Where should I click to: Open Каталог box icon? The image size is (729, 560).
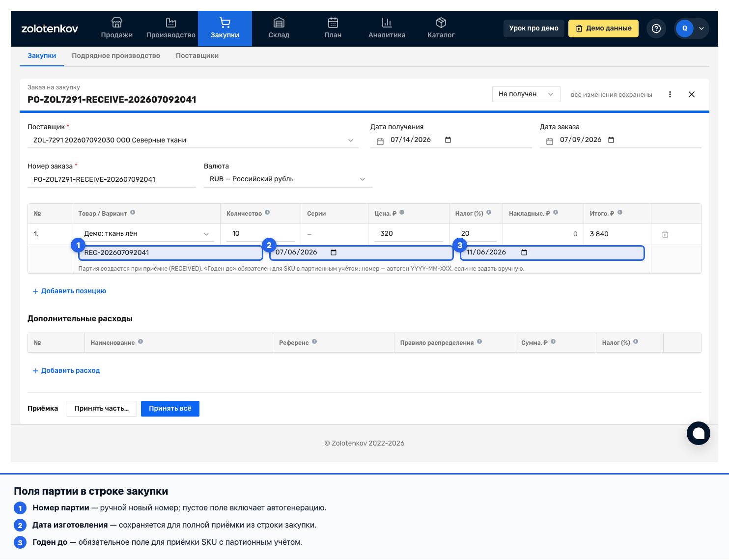coord(441,23)
